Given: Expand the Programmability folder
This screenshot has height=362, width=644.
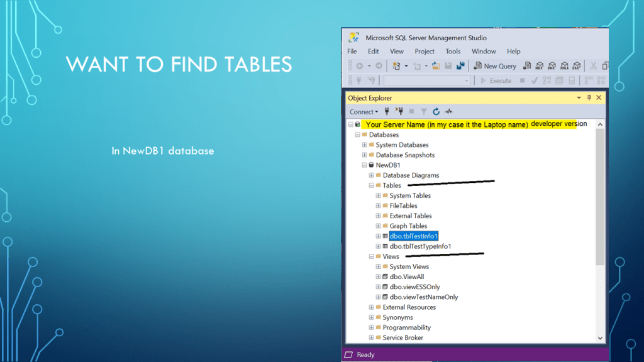Looking at the screenshot, I should tap(371, 327).
